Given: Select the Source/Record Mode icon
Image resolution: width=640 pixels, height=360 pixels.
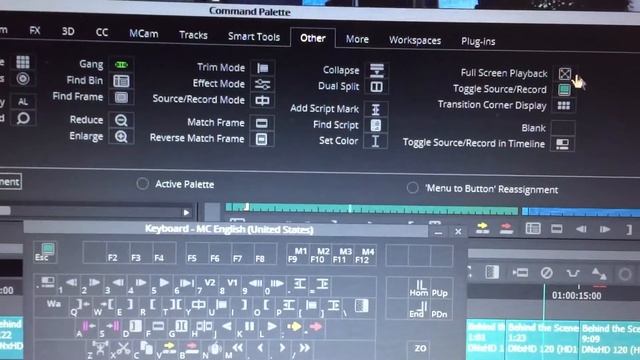Looking at the screenshot, I should [262, 100].
